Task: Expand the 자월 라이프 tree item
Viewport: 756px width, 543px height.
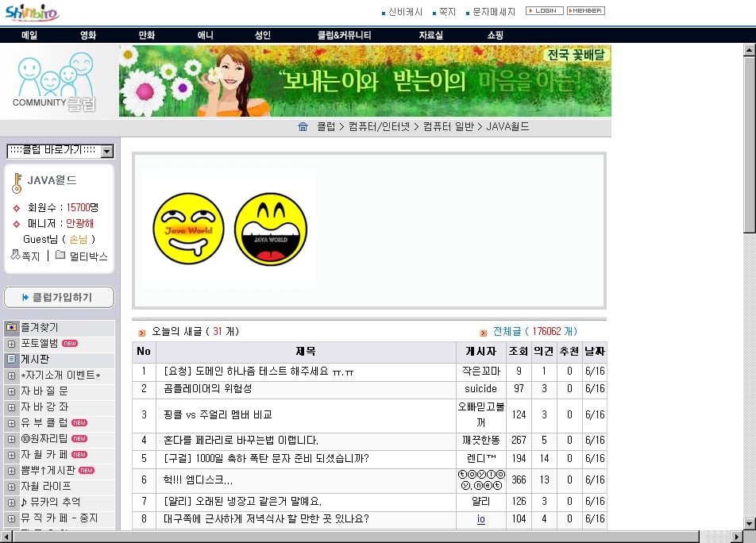Action: [x=12, y=487]
